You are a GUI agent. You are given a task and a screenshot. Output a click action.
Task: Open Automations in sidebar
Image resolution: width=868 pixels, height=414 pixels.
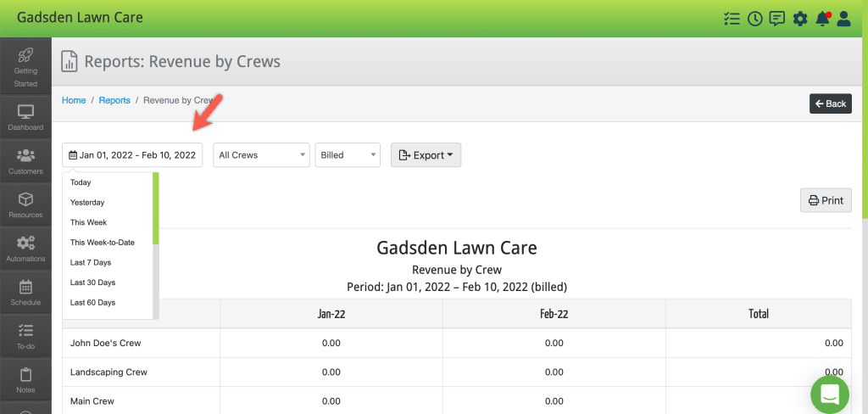pyautogui.click(x=25, y=249)
